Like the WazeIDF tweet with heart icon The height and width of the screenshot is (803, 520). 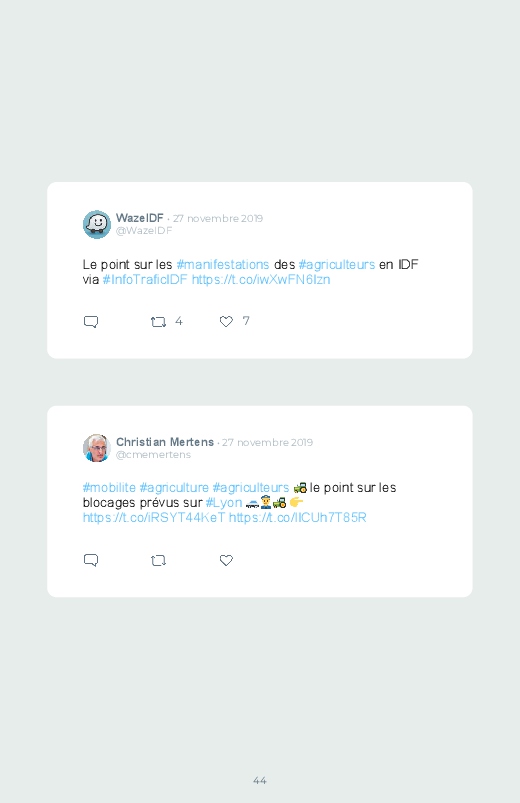[x=226, y=321]
